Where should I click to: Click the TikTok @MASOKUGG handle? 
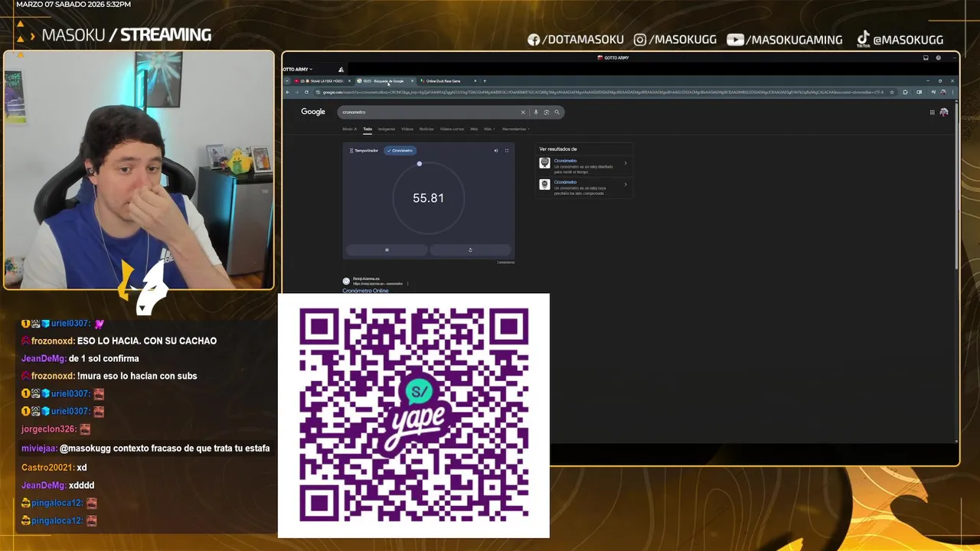click(x=900, y=40)
